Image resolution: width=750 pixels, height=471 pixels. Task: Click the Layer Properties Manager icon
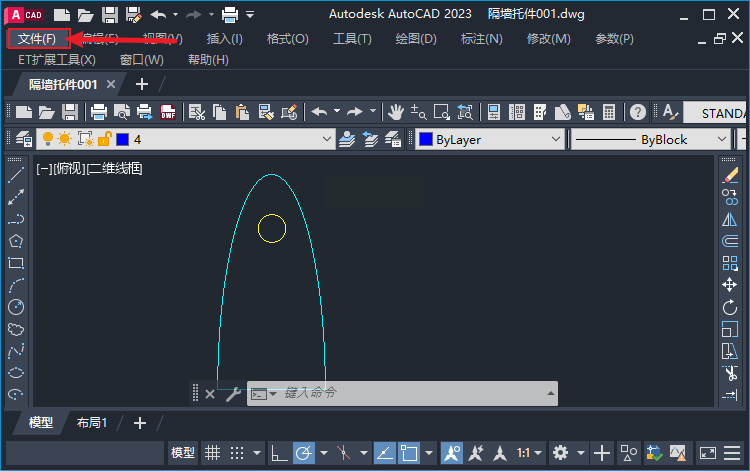(23, 139)
